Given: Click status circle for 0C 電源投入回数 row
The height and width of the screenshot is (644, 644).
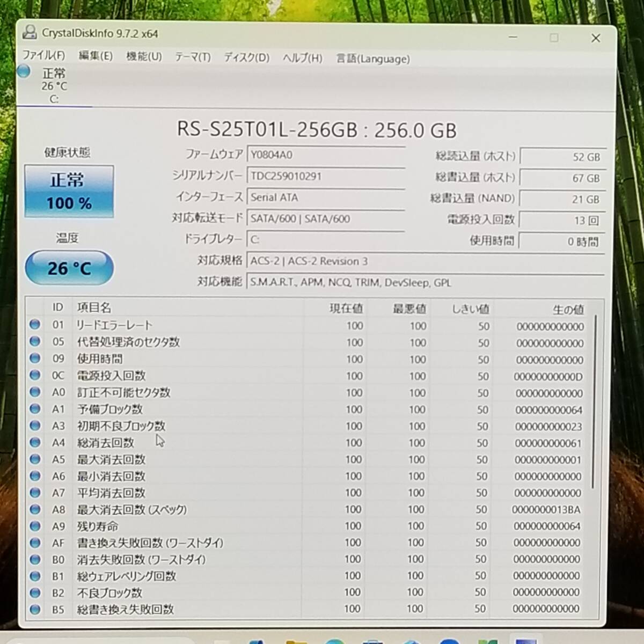Looking at the screenshot, I should click(x=35, y=375).
